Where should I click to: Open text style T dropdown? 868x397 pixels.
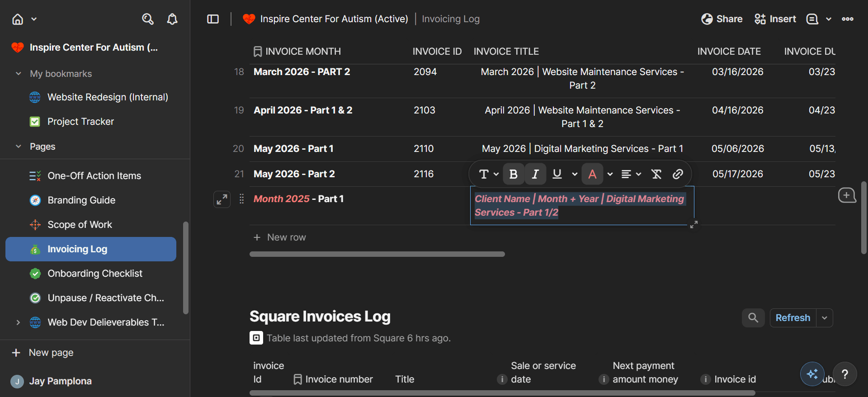click(489, 174)
